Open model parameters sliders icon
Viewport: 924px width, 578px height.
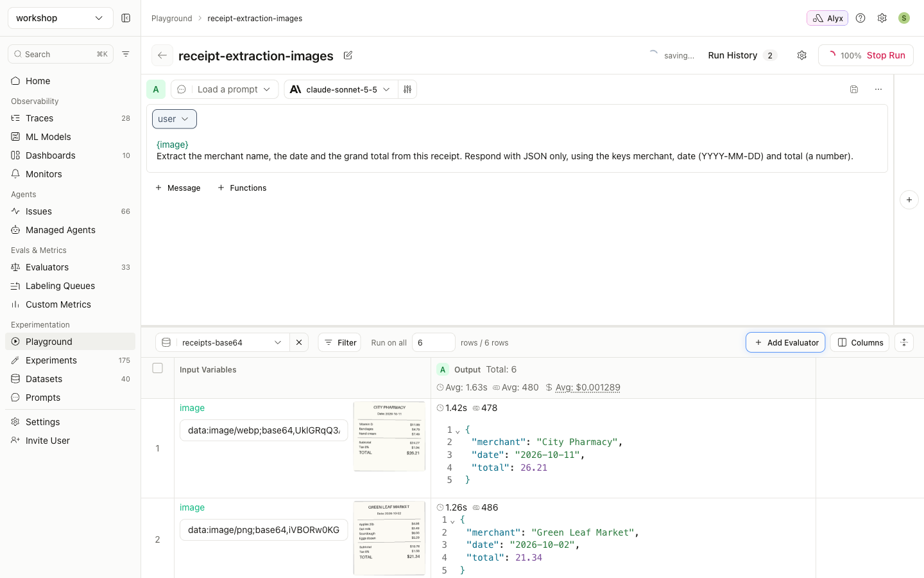[407, 89]
